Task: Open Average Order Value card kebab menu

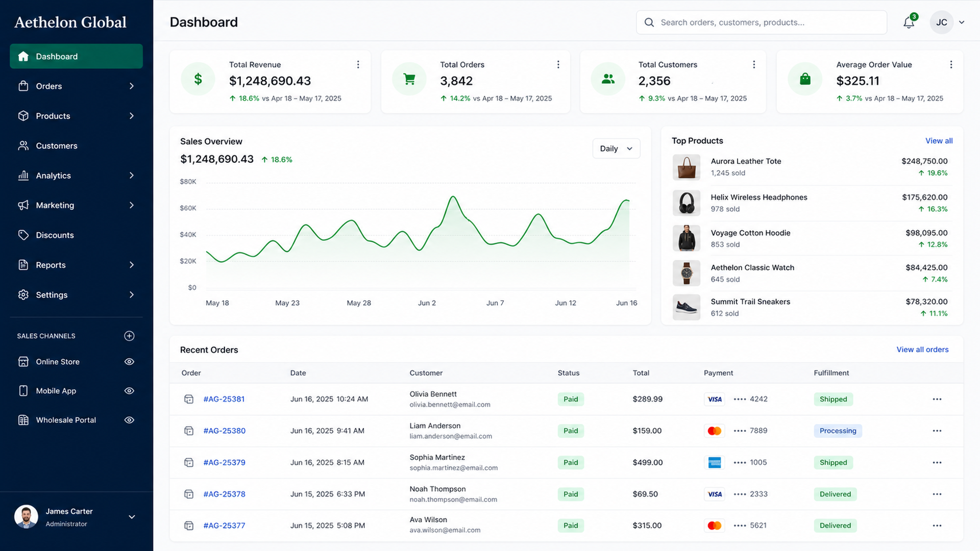Action: click(x=951, y=64)
